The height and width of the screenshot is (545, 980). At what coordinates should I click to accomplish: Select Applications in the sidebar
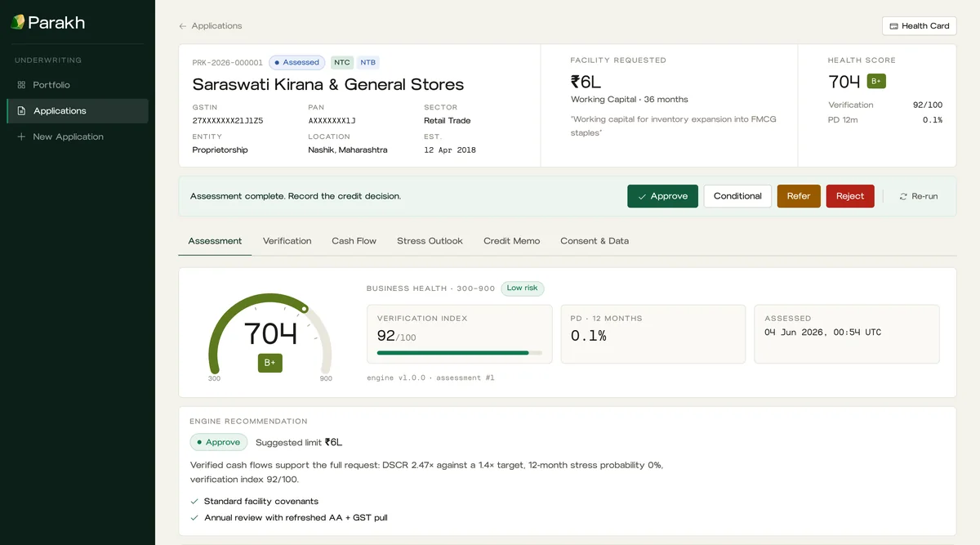pos(78,111)
